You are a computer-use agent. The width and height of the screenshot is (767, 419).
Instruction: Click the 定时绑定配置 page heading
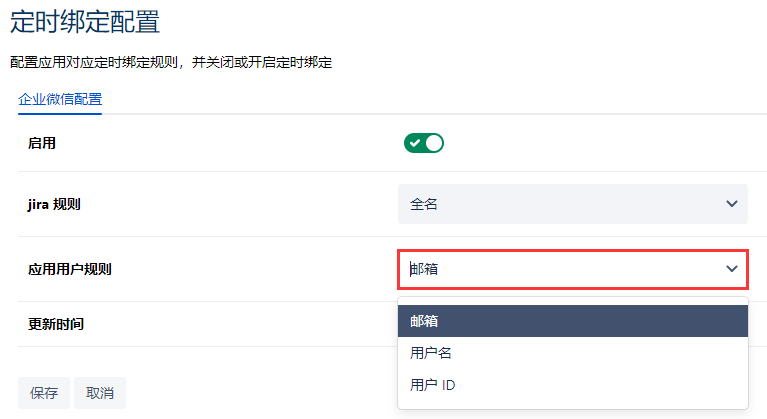pyautogui.click(x=84, y=21)
